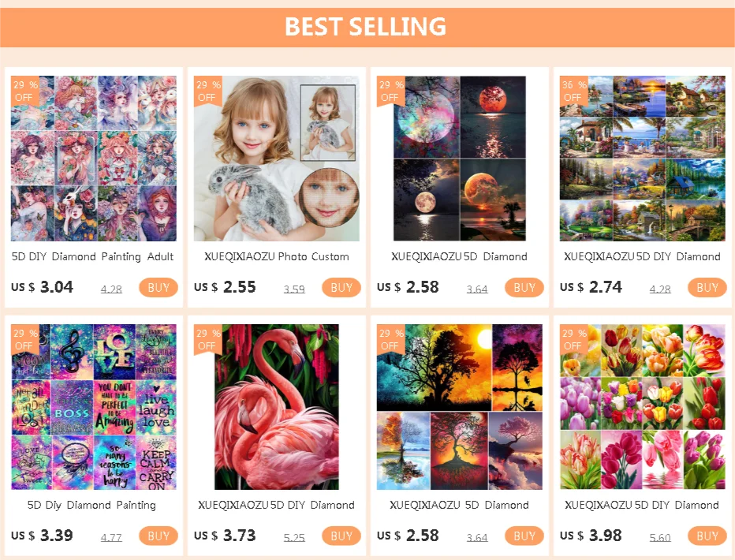This screenshot has height=560, width=735.
Task: Click BUY for the tulips painting at 3.98
Action: tap(707, 536)
